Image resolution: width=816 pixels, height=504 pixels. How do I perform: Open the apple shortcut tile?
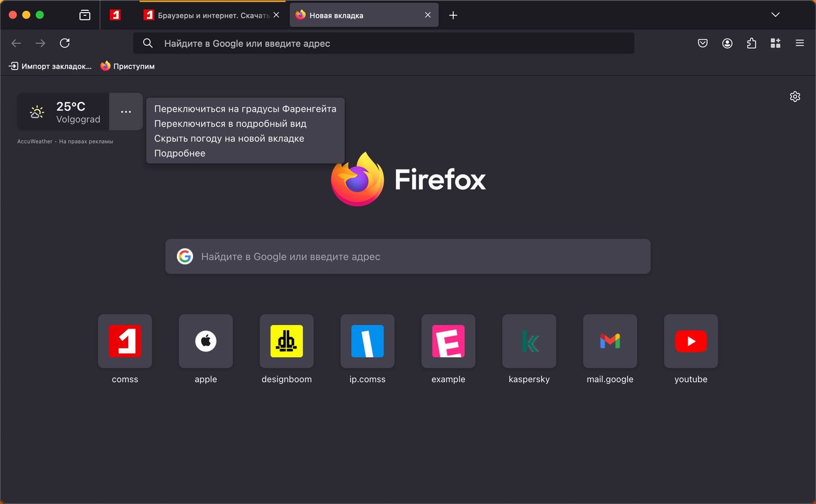(206, 349)
